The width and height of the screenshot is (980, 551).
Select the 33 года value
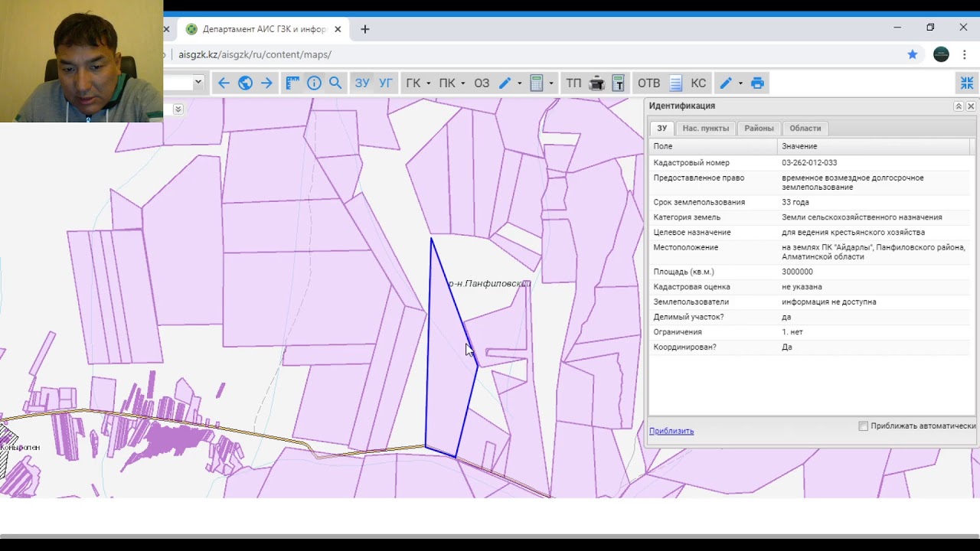point(795,203)
